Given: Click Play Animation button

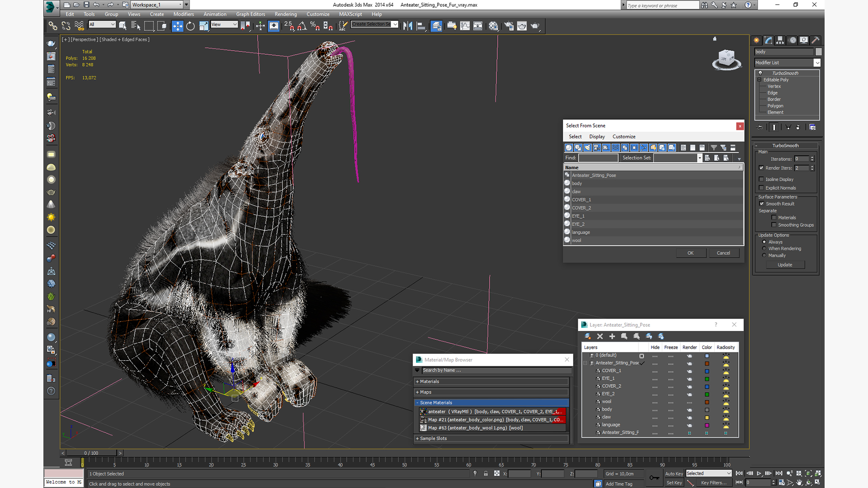Looking at the screenshot, I should 759,473.
